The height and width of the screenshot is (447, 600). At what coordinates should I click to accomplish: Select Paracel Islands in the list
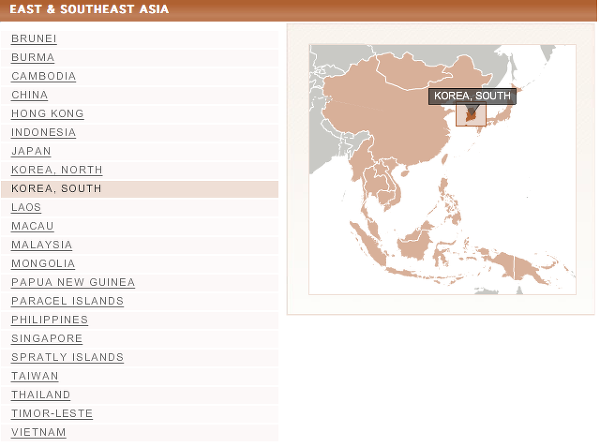(x=67, y=301)
